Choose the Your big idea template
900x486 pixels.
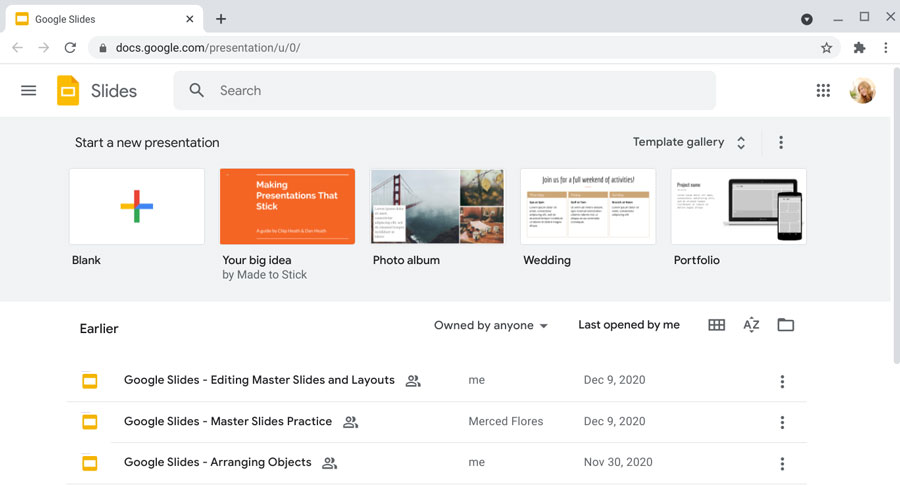[x=287, y=207]
